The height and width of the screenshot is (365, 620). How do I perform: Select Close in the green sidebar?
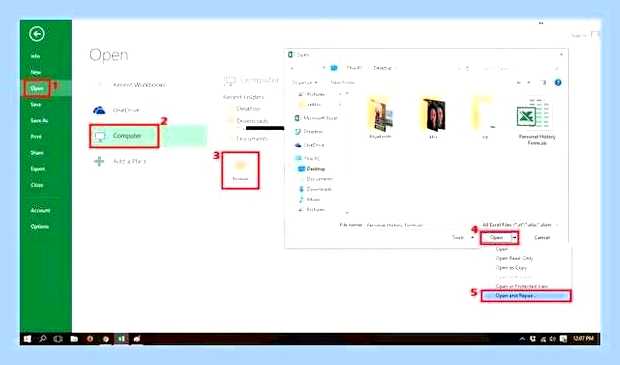point(37,185)
